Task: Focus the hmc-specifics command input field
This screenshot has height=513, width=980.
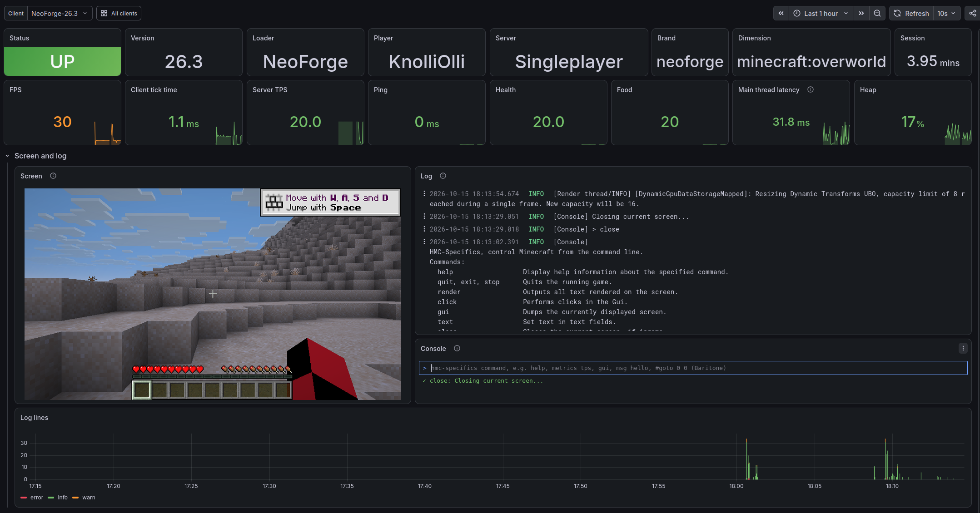Action: [693, 368]
